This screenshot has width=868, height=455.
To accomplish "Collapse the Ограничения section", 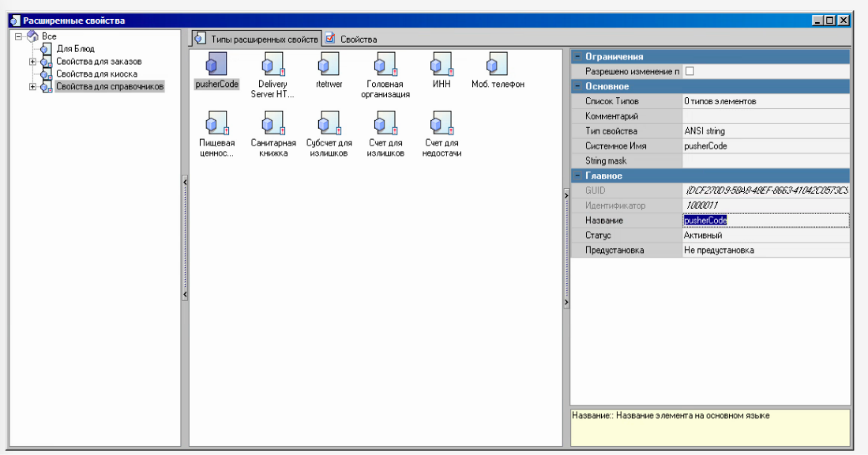I will (x=578, y=56).
